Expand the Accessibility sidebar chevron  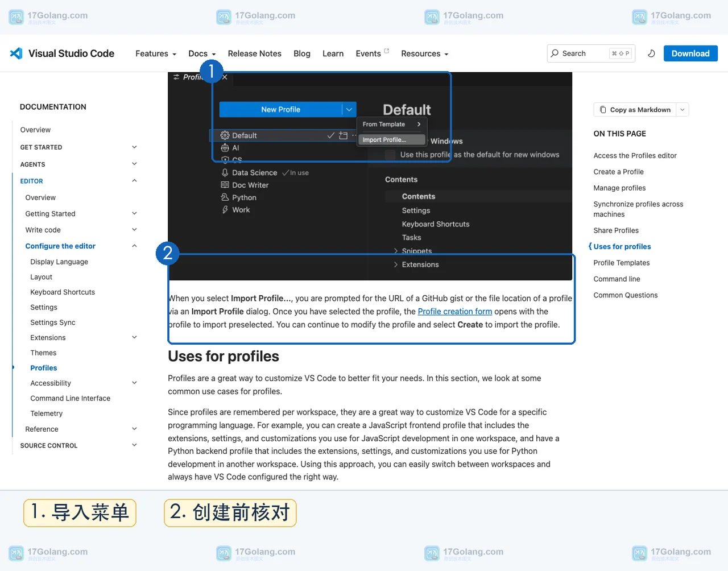click(x=134, y=383)
